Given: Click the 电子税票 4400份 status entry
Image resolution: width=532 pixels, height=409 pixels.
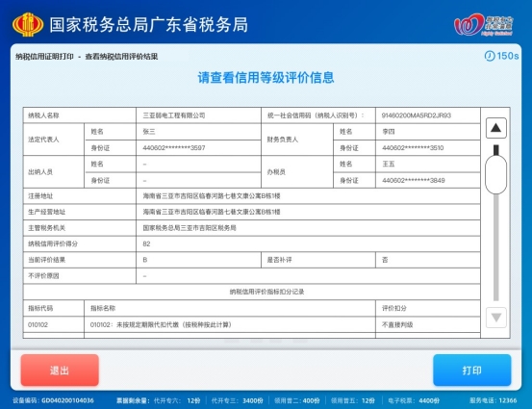Looking at the screenshot, I should 414,400.
